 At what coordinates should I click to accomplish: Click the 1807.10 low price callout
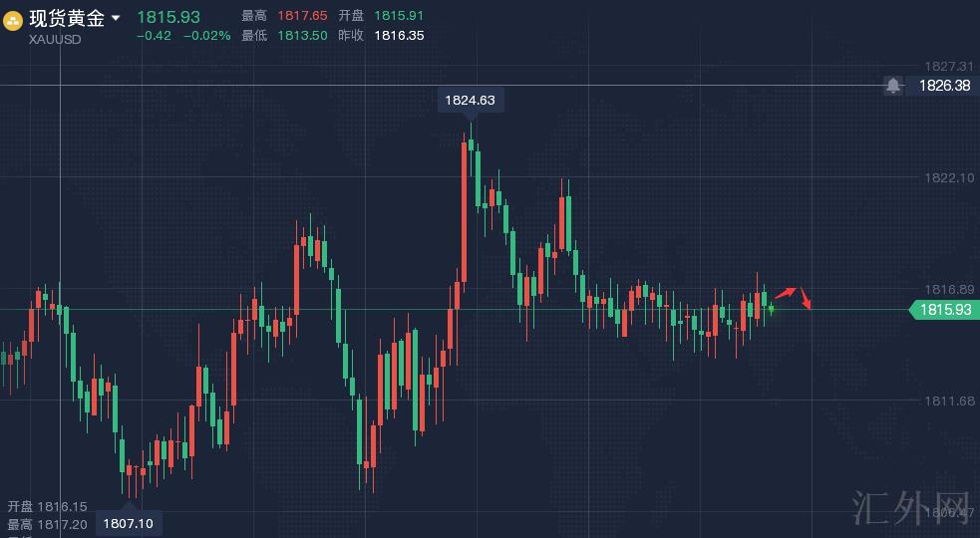pos(130,523)
